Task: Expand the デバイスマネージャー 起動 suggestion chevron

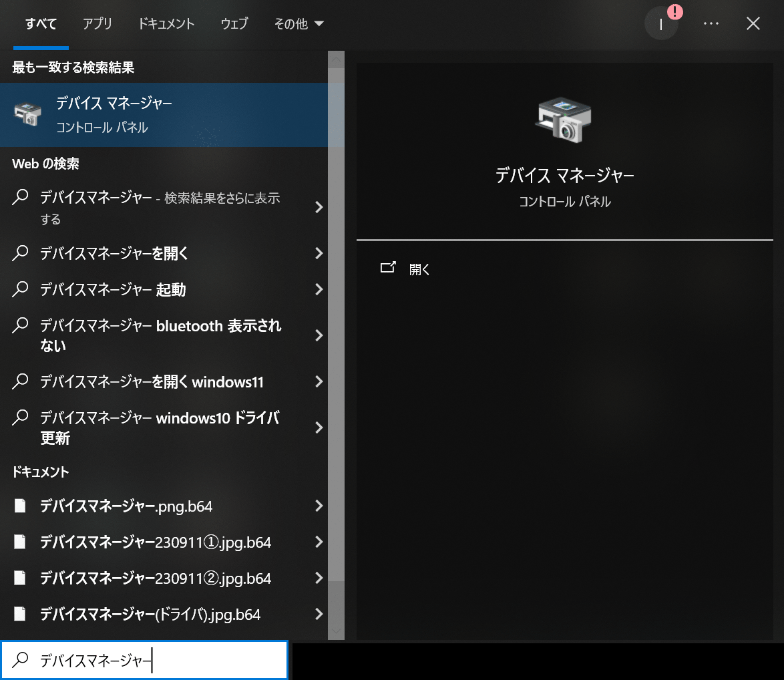Action: point(319,289)
